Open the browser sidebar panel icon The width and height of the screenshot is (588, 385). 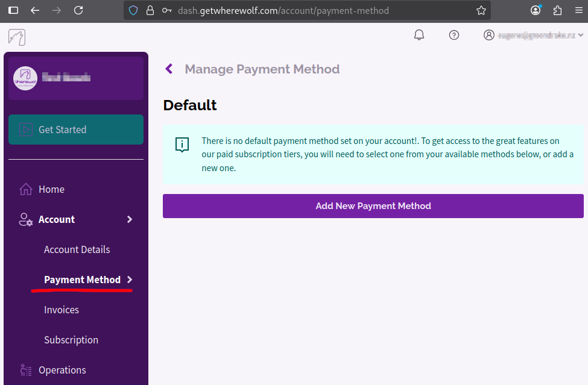[13, 10]
